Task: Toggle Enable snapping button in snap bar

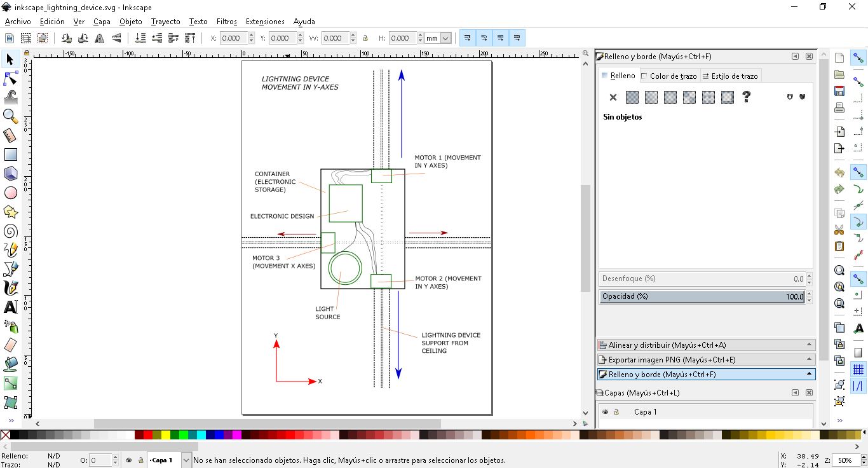Action: pos(858,59)
